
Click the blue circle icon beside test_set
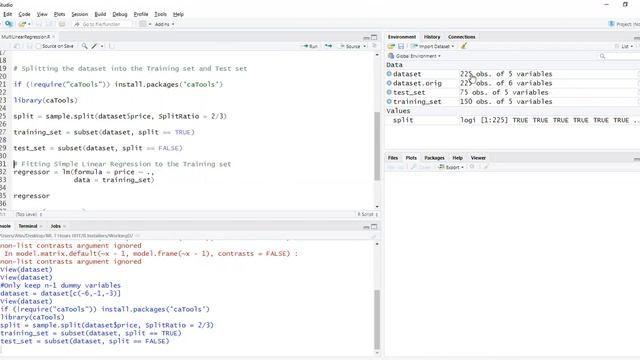(x=389, y=92)
